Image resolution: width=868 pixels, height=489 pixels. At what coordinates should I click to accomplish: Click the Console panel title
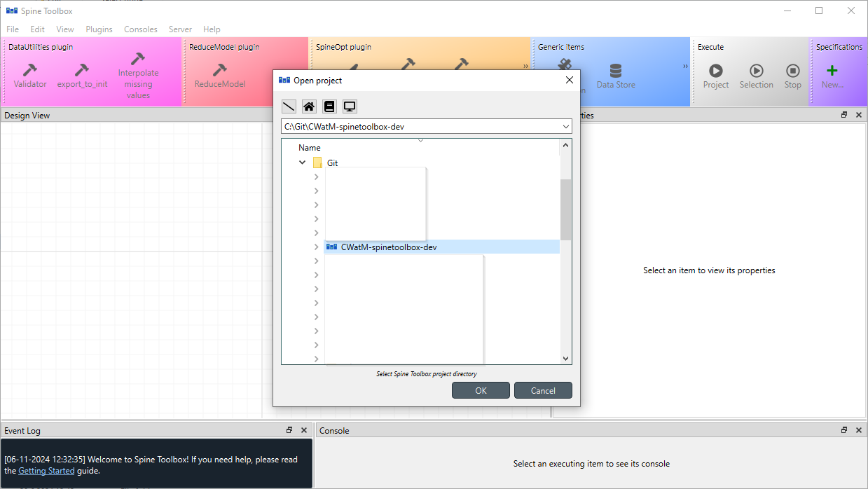click(x=334, y=430)
